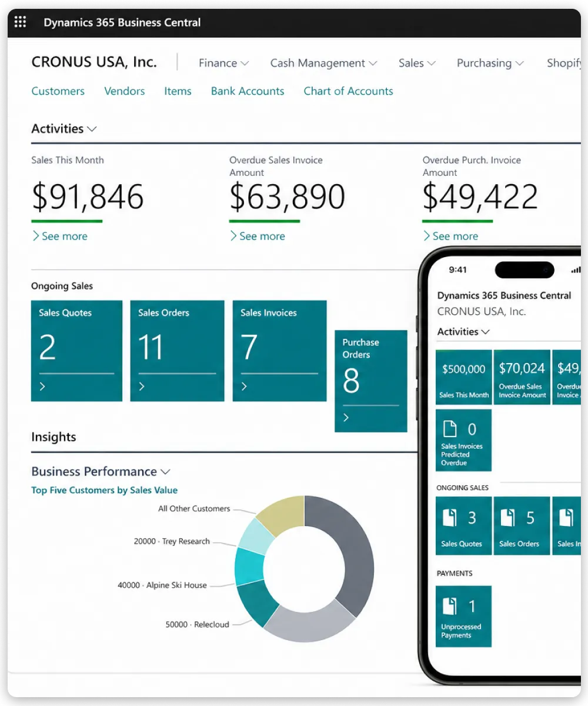Collapse the Activities section chevron
The width and height of the screenshot is (588, 706).
[92, 129]
